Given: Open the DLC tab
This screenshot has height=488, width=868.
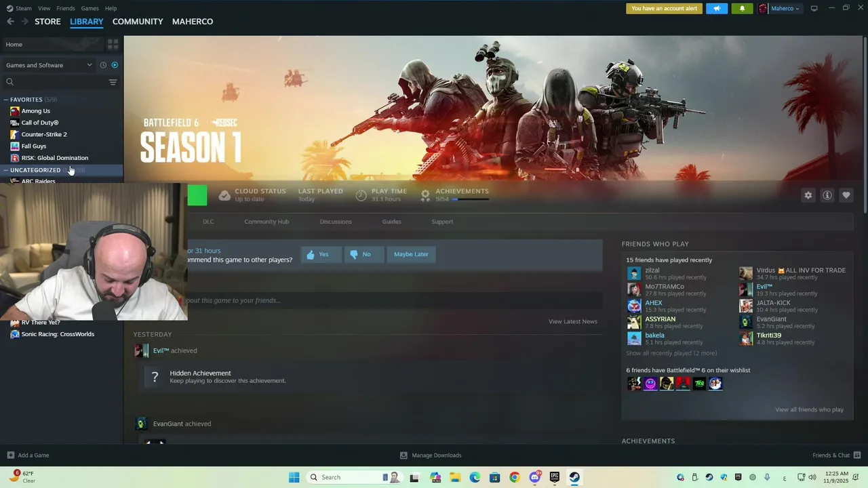Looking at the screenshot, I should [208, 222].
